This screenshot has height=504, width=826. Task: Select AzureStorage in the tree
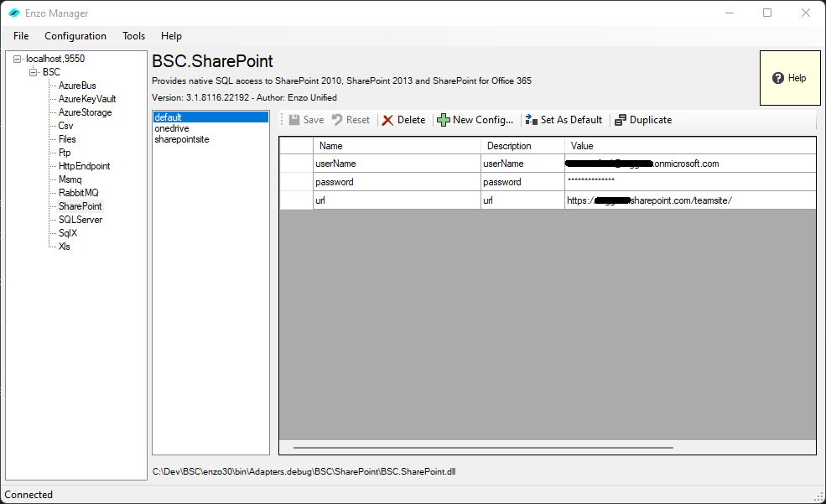pyautogui.click(x=86, y=112)
